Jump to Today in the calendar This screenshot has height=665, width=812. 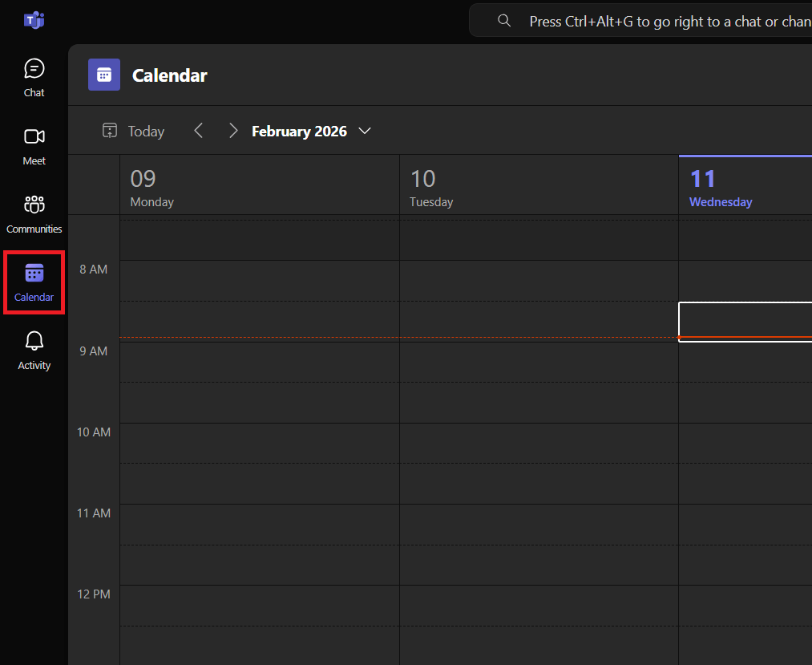(x=134, y=131)
